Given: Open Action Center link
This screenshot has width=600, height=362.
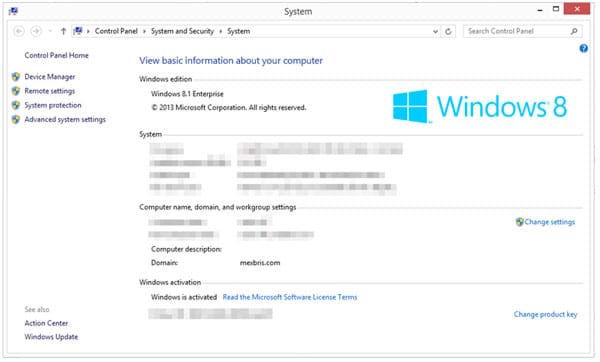Looking at the screenshot, I should [x=46, y=323].
